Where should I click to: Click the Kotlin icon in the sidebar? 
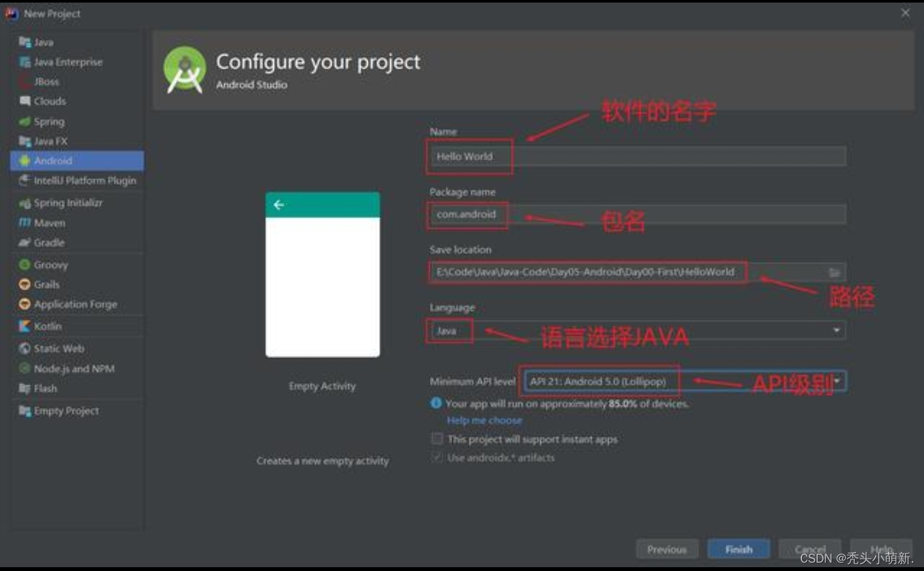[25, 326]
